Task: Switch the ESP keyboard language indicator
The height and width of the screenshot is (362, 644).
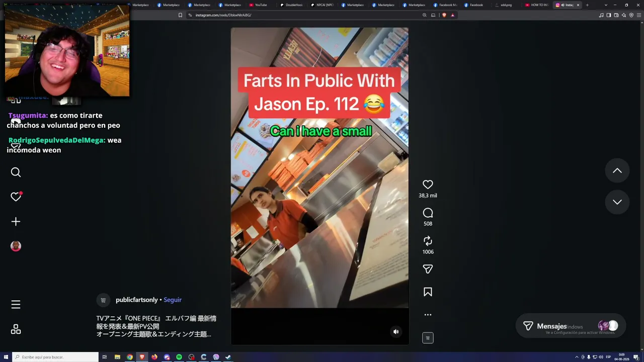Action: pyautogui.click(x=609, y=357)
